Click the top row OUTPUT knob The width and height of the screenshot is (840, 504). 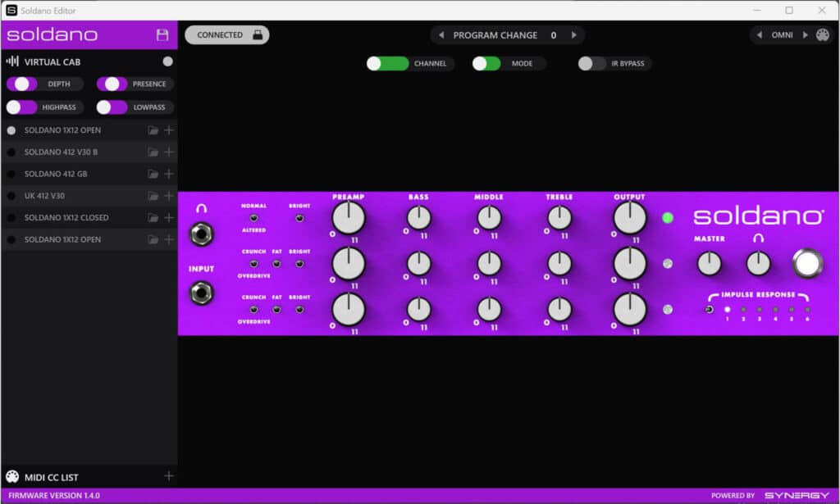(x=630, y=218)
